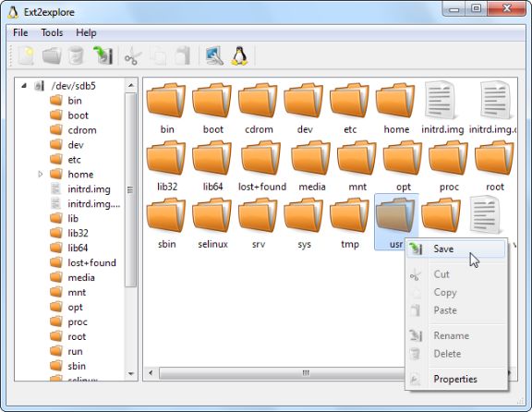Select the boot folder icon in file pane
Viewport: 532px width, 412px height.
tap(212, 101)
